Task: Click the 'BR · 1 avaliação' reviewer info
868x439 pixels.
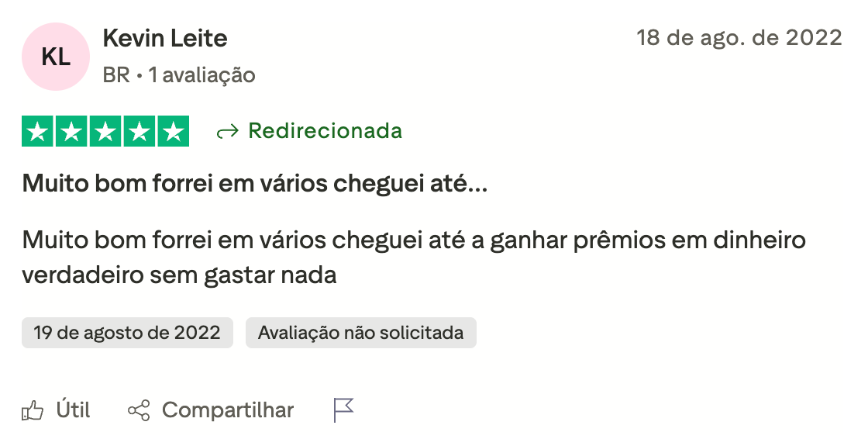Action: (179, 74)
